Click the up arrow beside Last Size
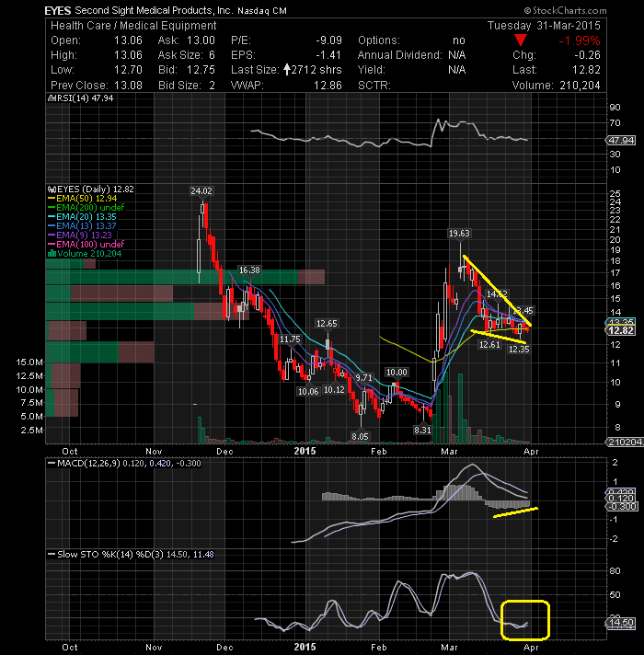The image size is (644, 655). 286,70
